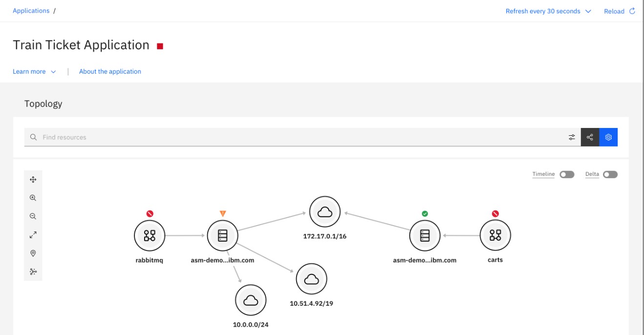Select the carts node
Viewport: 644px width, 335px height.
click(x=495, y=235)
